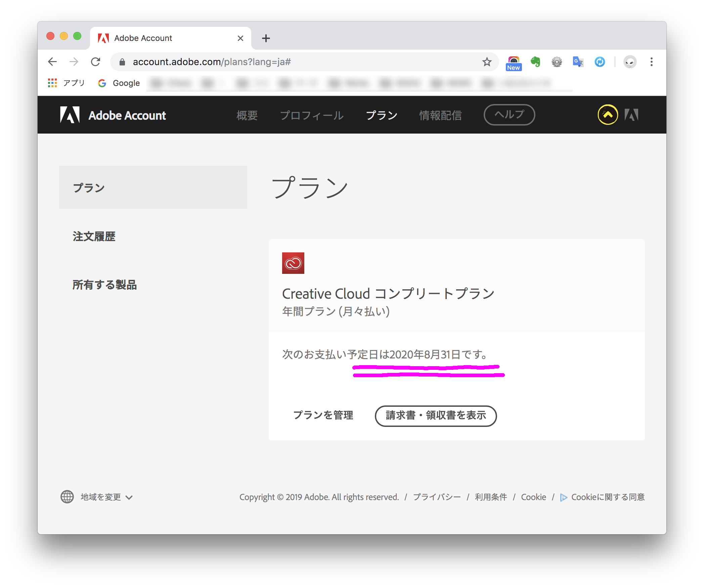Open the yellow profile avatar icon
Image resolution: width=704 pixels, height=588 pixels.
click(x=607, y=115)
